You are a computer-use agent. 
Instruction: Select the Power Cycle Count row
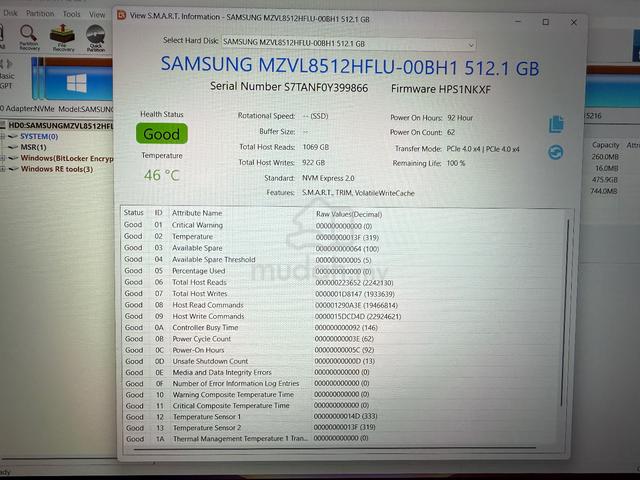[x=343, y=339]
